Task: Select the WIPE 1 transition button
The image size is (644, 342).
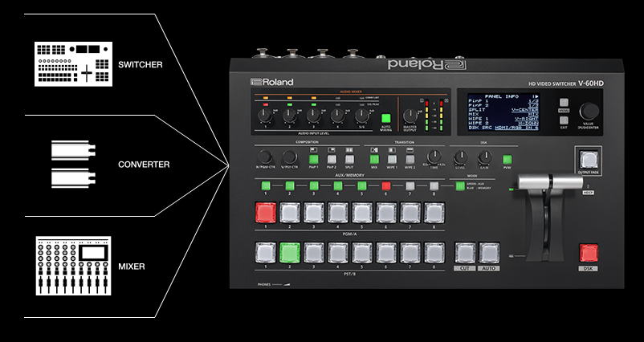Action: tap(392, 159)
